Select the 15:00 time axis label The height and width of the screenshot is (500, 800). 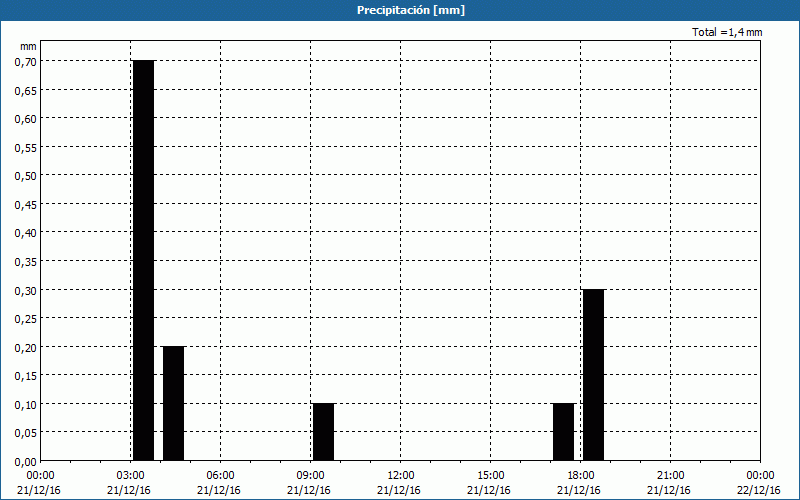[x=490, y=475]
